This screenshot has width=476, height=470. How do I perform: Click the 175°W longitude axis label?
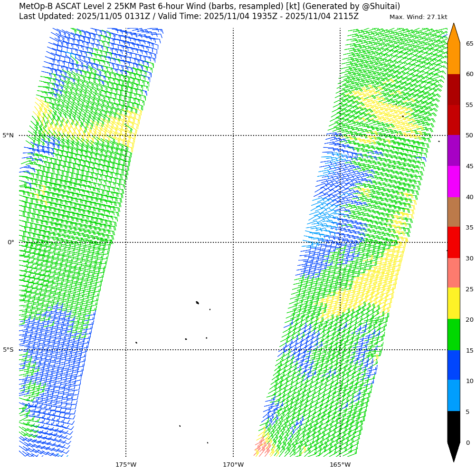click(x=126, y=464)
